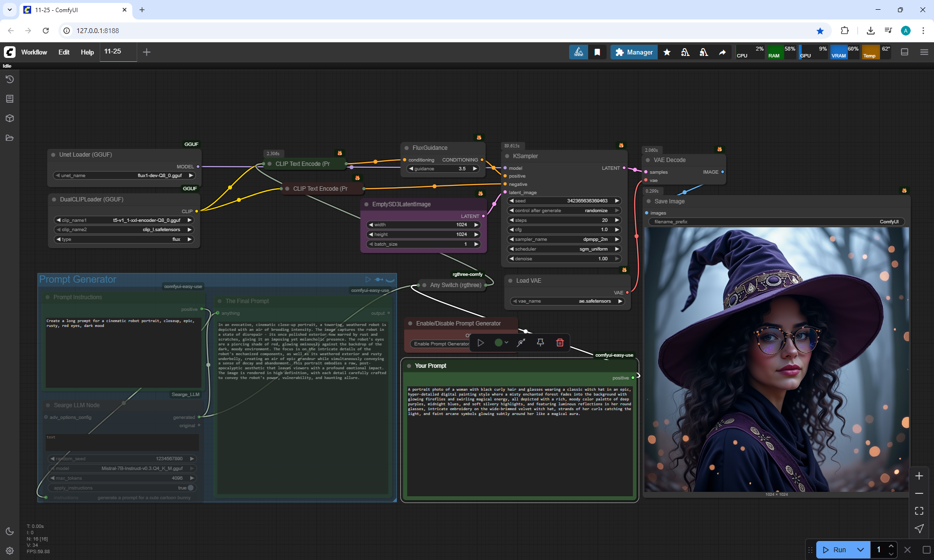Image resolution: width=934 pixels, height=560 pixels.
Task: Open the node library cube icon
Action: pos(10,118)
